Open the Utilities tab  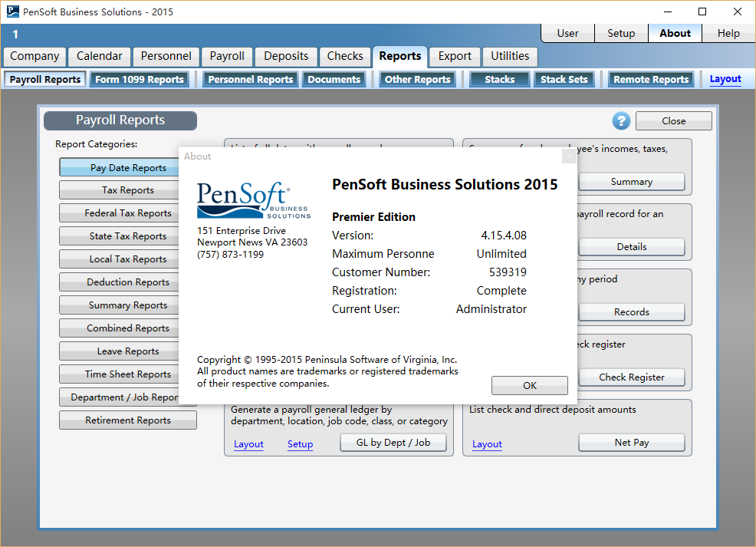(x=509, y=56)
